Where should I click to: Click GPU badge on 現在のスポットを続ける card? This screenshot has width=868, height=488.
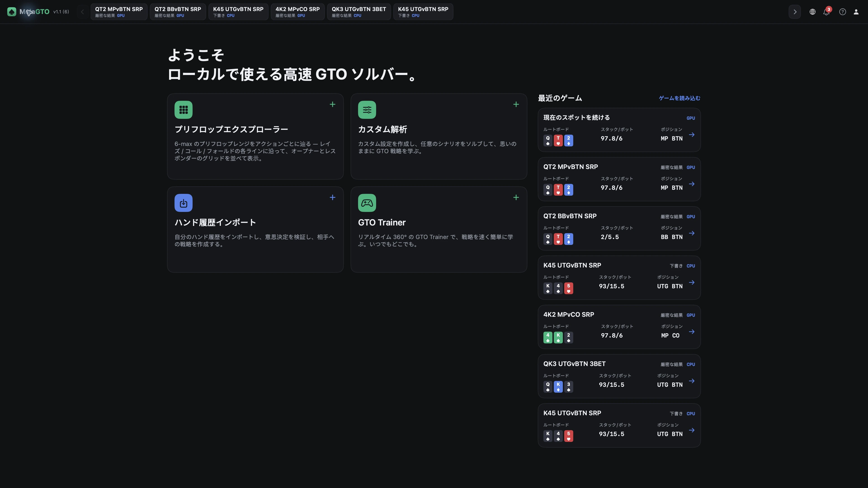tap(691, 118)
